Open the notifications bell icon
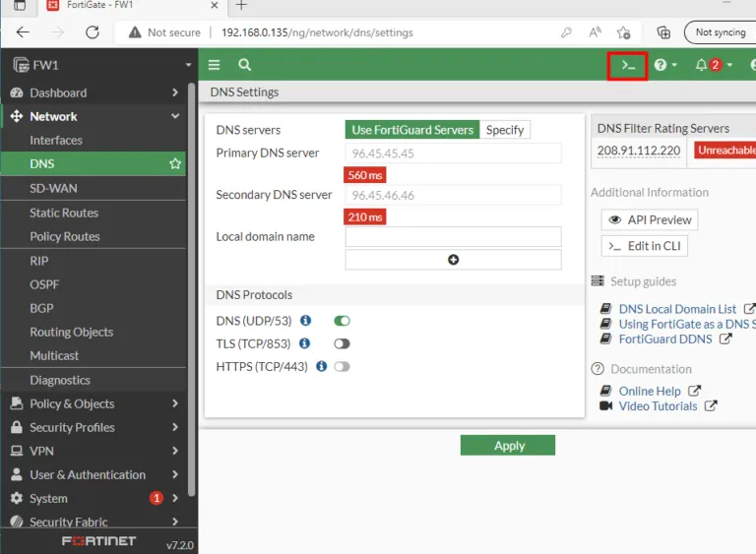The height and width of the screenshot is (554, 756). pyautogui.click(x=701, y=65)
